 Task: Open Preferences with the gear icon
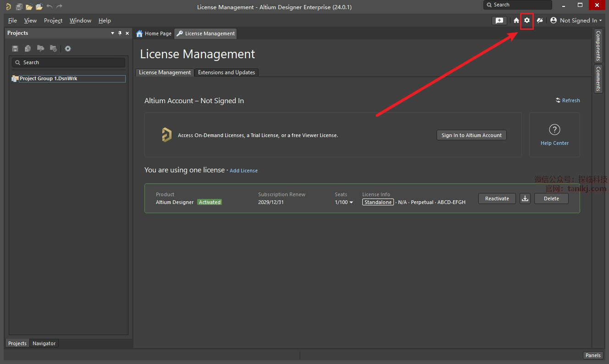tap(527, 21)
